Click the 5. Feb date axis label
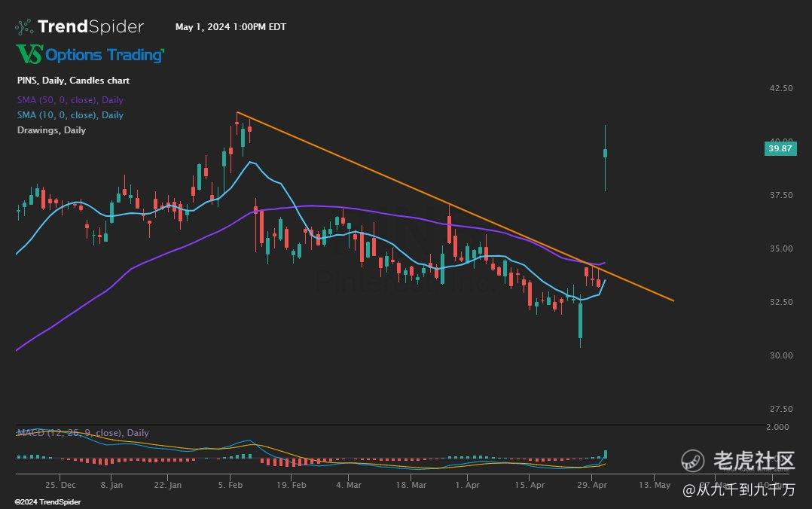 point(230,485)
